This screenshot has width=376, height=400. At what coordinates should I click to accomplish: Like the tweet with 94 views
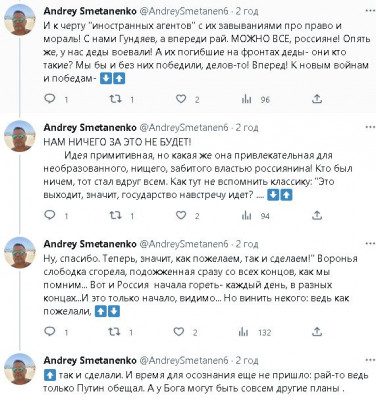pos(181,216)
